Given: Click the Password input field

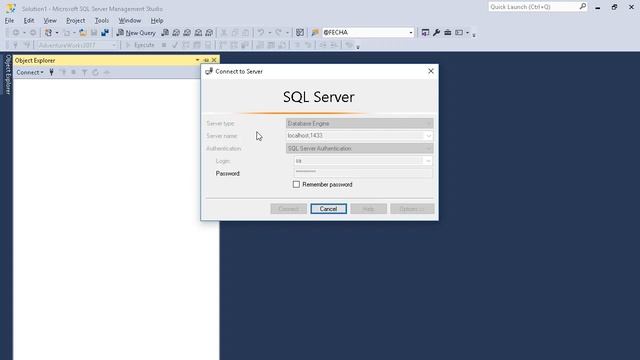Looking at the screenshot, I should (363, 173).
